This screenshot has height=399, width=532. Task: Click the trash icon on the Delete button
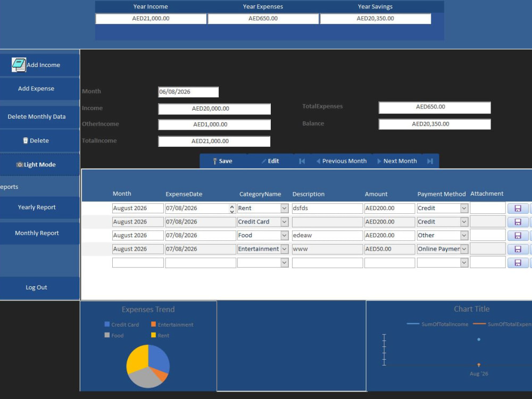pos(26,140)
